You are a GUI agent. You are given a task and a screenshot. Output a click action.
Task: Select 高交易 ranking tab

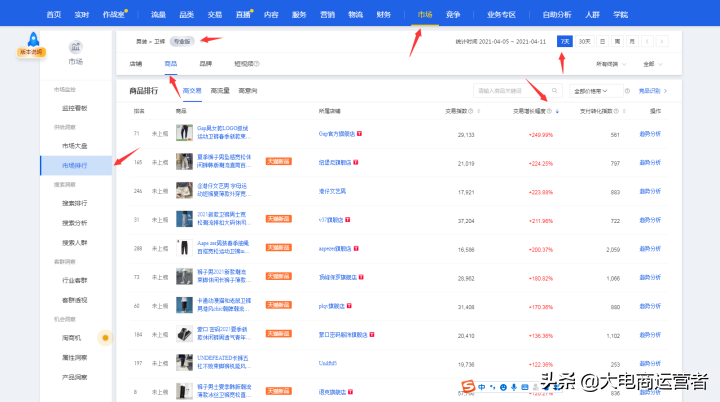click(192, 91)
